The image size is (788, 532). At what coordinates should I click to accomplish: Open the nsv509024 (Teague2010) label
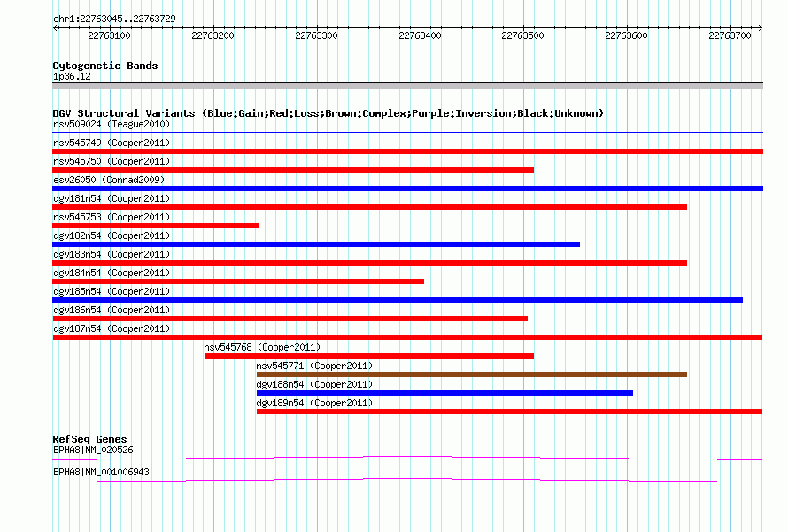point(112,124)
